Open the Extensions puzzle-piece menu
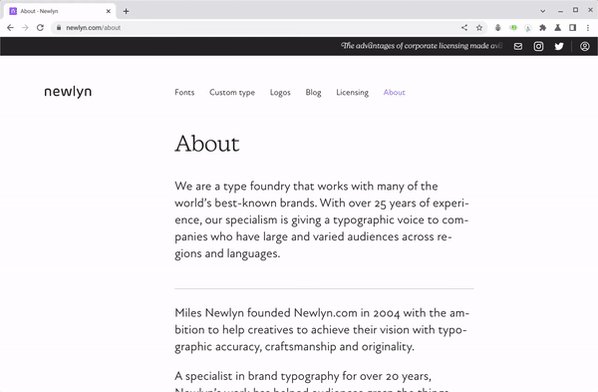The height and width of the screenshot is (392, 598). click(x=542, y=27)
